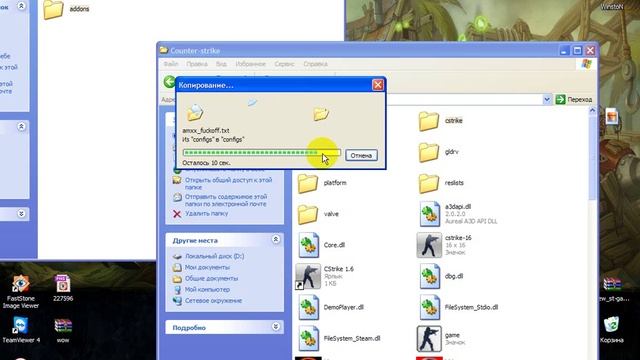Click Открыть общий доступ к этой папке
The width and height of the screenshot is (640, 360).
228,183
